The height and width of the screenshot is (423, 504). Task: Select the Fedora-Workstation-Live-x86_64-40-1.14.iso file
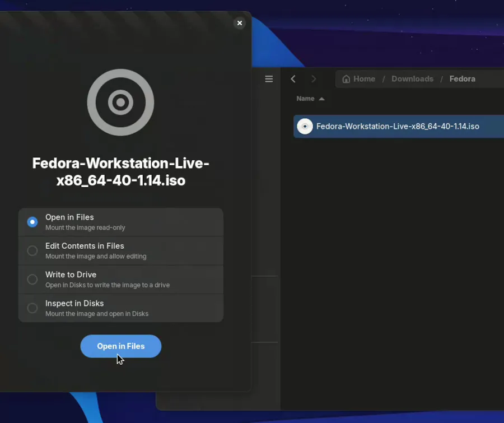399,127
